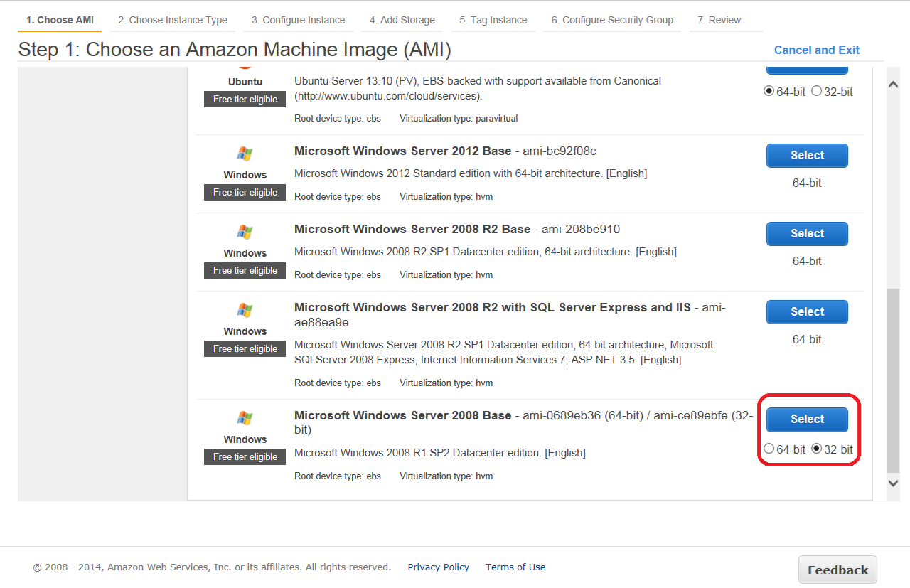
Task: Choose 32-bit for Windows Server 2008 Base
Action: pos(816,449)
